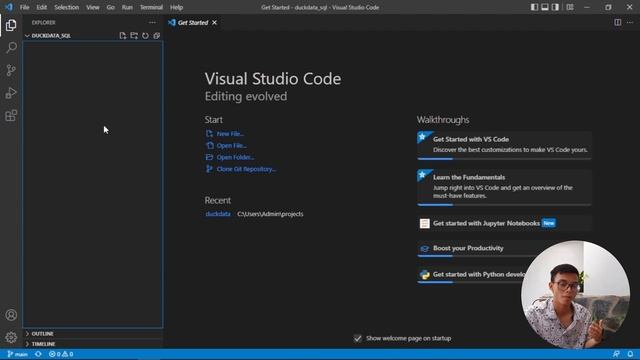This screenshot has height=360, width=640.
Task: Open the Selection menu
Action: (x=67, y=7)
